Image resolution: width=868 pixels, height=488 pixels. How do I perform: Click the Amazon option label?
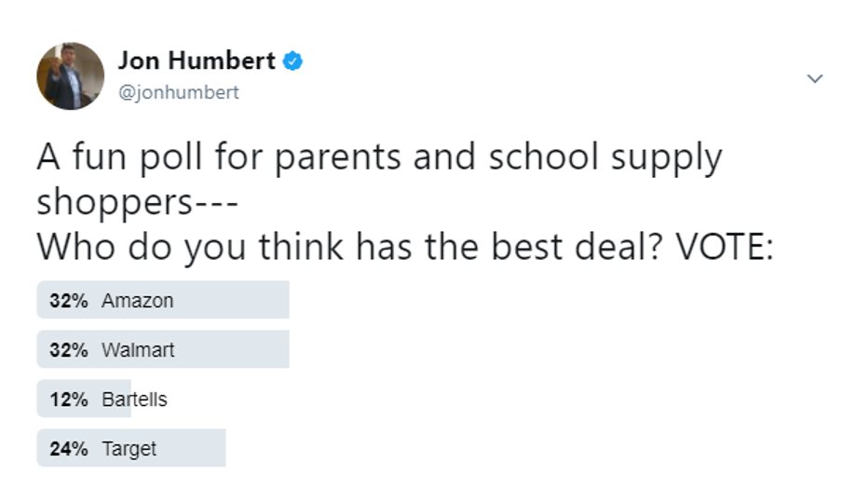tap(138, 301)
